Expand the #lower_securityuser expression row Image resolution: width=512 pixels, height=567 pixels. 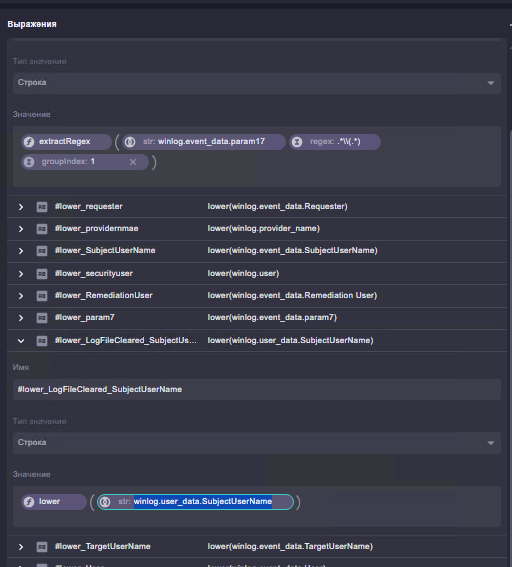click(21, 274)
